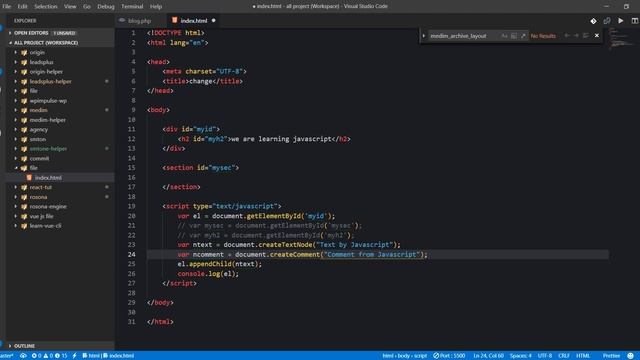Select the smtone-helper folder
Screen dimensions: 640x360
pos(48,149)
